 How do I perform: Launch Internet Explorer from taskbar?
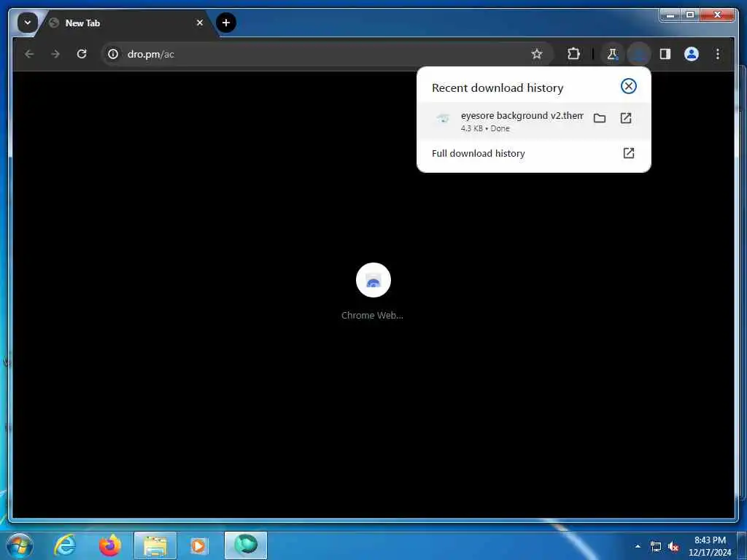pyautogui.click(x=65, y=545)
